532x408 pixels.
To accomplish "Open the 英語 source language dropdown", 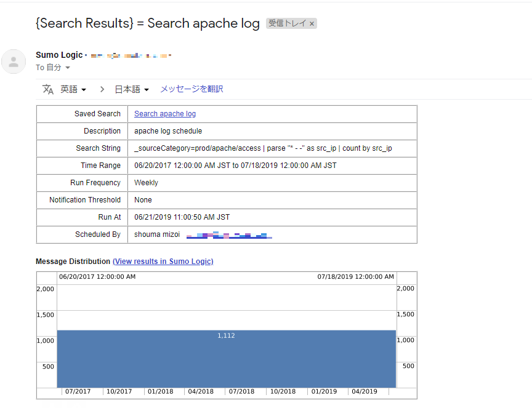I will (73, 89).
